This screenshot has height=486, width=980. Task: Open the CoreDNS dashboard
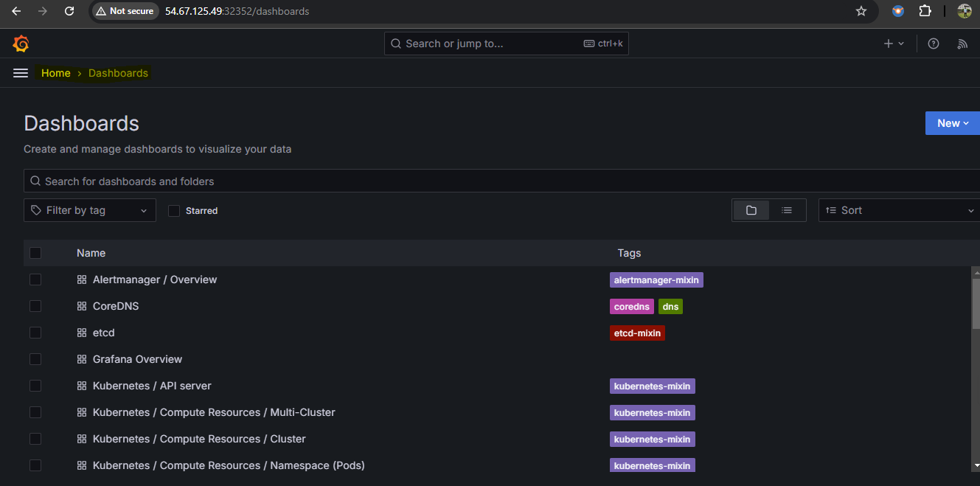[x=116, y=306]
